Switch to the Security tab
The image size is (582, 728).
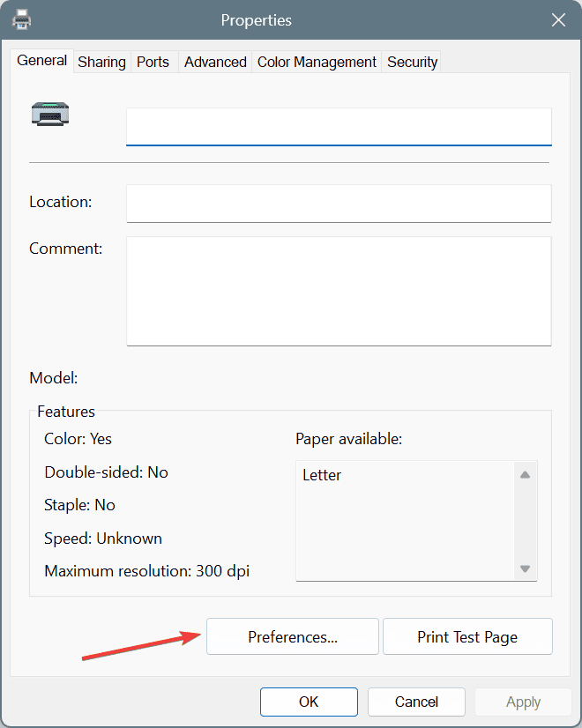(412, 62)
